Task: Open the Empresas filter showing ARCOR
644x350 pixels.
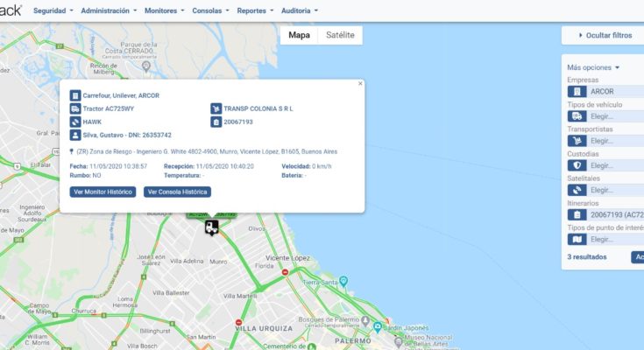Action: tap(617, 92)
